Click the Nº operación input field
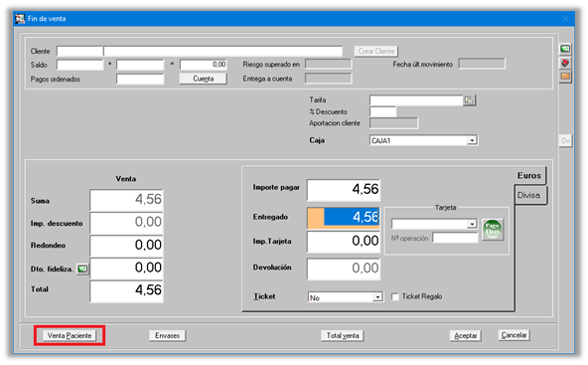This screenshot has height=365, width=588. coord(455,238)
